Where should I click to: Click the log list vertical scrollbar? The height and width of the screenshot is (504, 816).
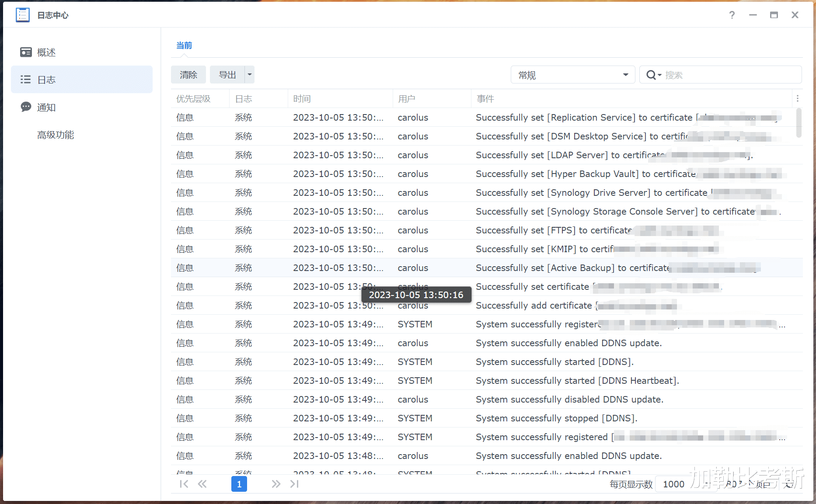coord(799,123)
